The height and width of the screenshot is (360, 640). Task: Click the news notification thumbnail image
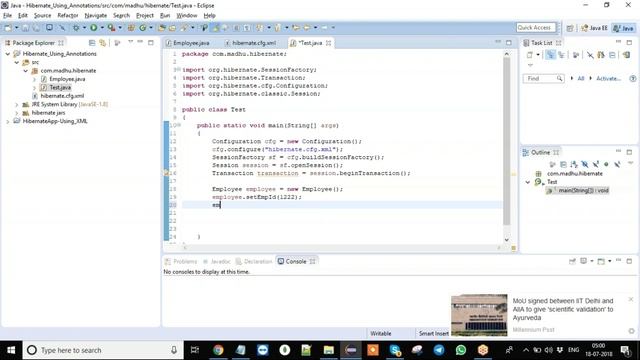(x=479, y=315)
